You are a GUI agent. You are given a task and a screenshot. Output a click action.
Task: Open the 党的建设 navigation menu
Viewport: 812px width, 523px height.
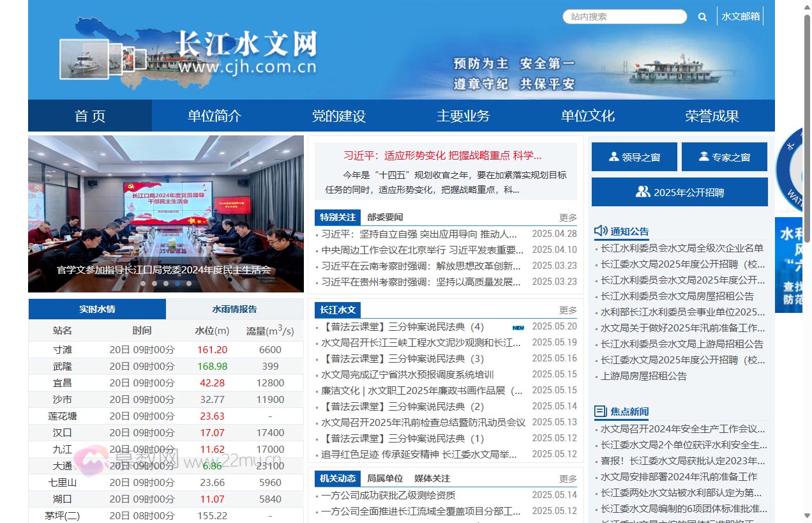pos(338,116)
